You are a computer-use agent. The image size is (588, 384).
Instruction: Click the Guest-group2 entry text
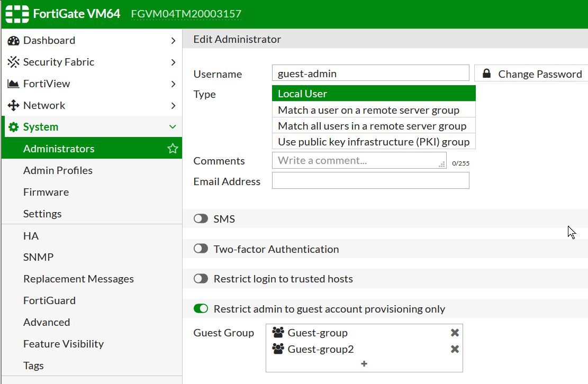click(x=321, y=349)
